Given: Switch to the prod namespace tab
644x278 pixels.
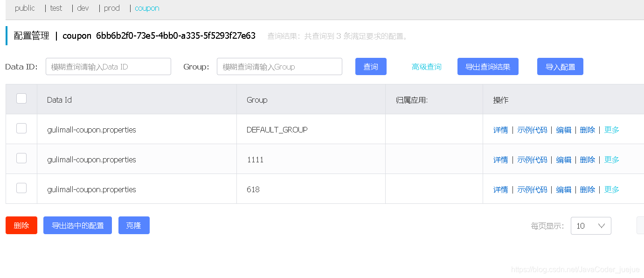Looking at the screenshot, I should pos(112,8).
